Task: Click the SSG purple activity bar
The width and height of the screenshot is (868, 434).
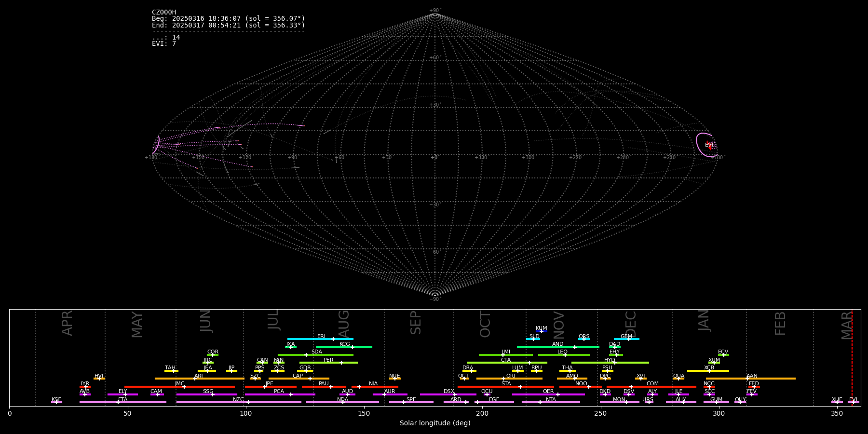Action: 206,394
